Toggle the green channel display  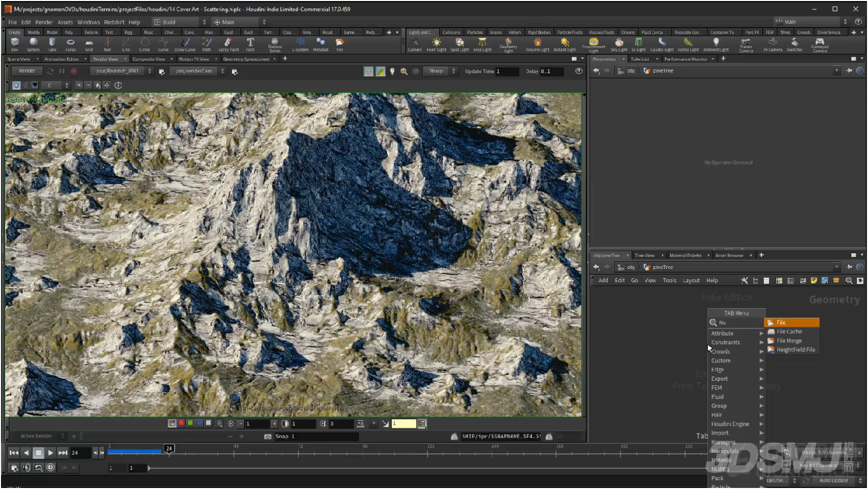click(x=190, y=423)
